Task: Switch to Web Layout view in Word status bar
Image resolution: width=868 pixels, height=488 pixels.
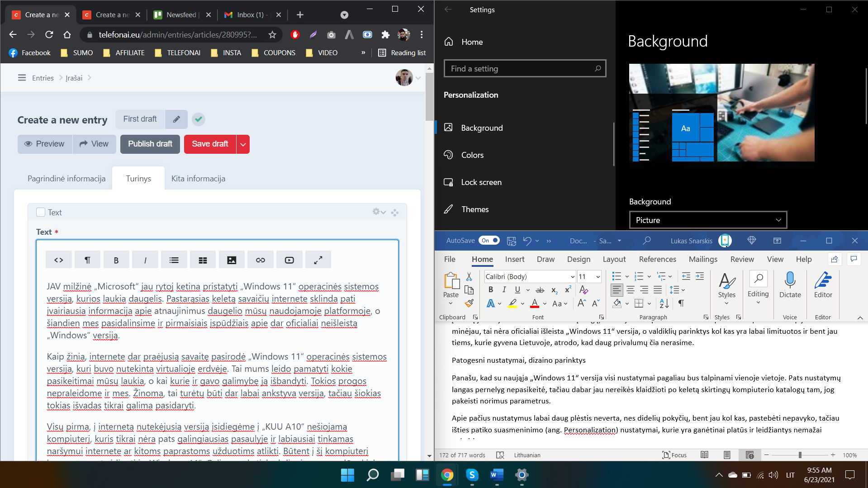Action: coord(749,455)
